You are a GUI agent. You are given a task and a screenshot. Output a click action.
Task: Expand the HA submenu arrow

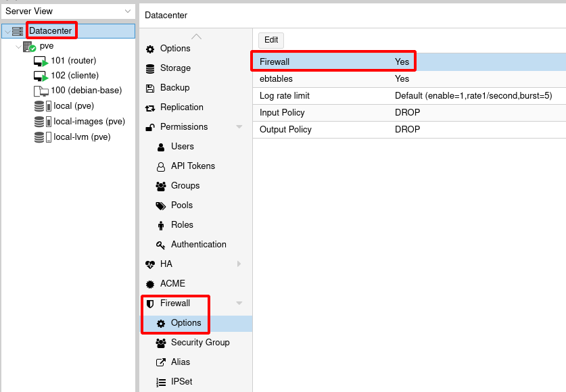239,264
